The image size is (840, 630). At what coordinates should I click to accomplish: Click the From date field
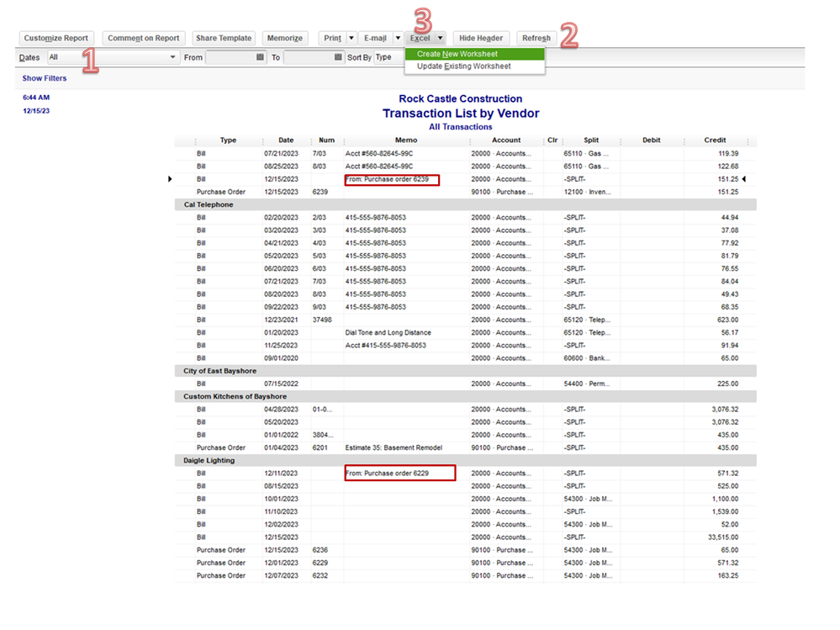230,57
